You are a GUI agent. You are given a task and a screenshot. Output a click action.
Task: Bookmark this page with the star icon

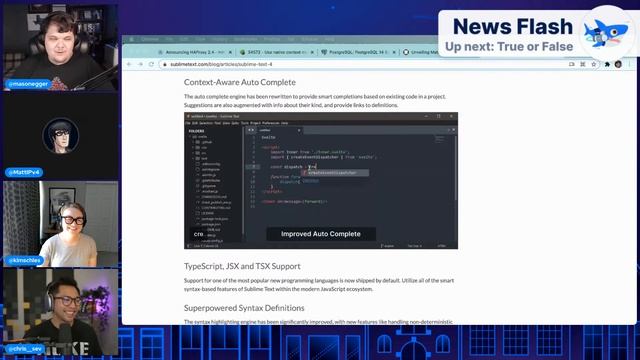(x=593, y=64)
